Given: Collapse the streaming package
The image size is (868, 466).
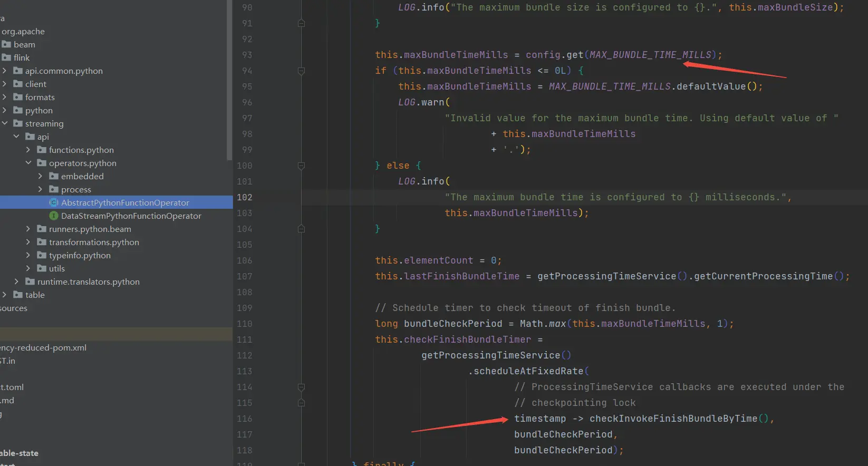Looking at the screenshot, I should coord(4,123).
